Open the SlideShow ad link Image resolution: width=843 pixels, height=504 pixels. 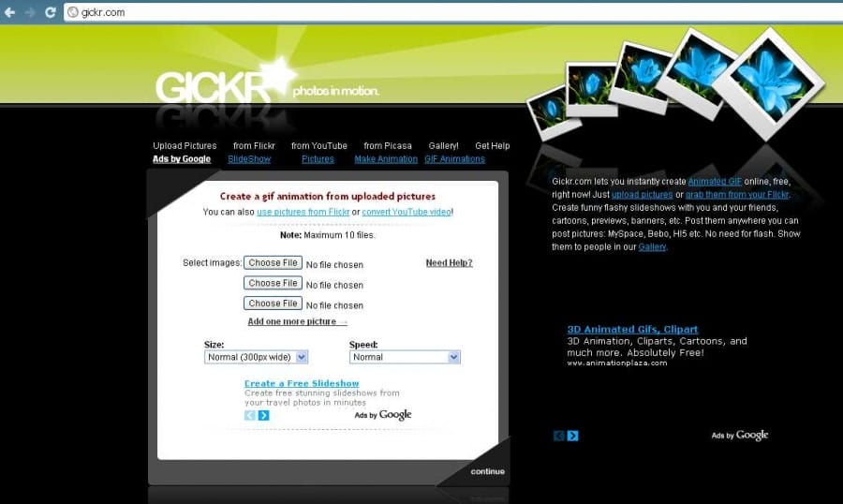249,159
